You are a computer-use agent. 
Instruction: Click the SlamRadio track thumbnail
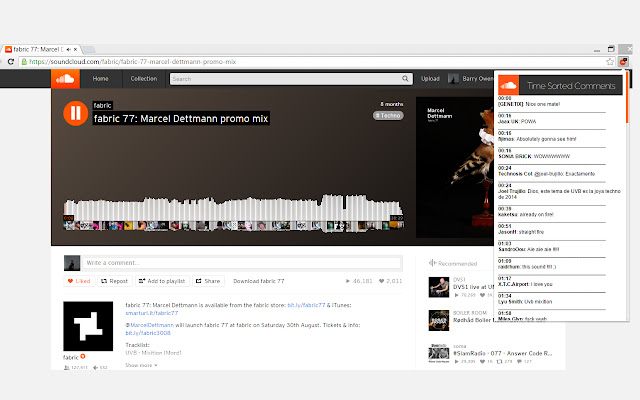coord(439,353)
